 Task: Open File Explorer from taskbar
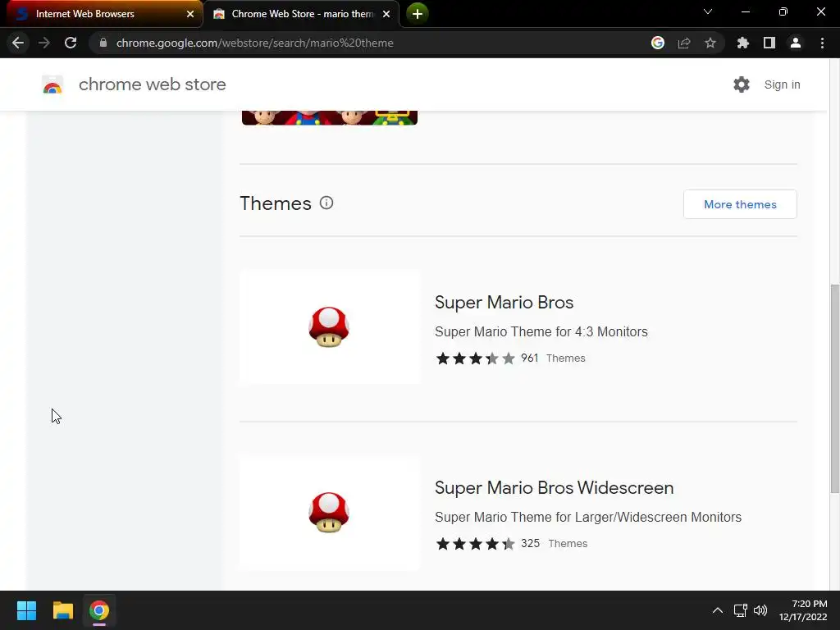pos(62,610)
